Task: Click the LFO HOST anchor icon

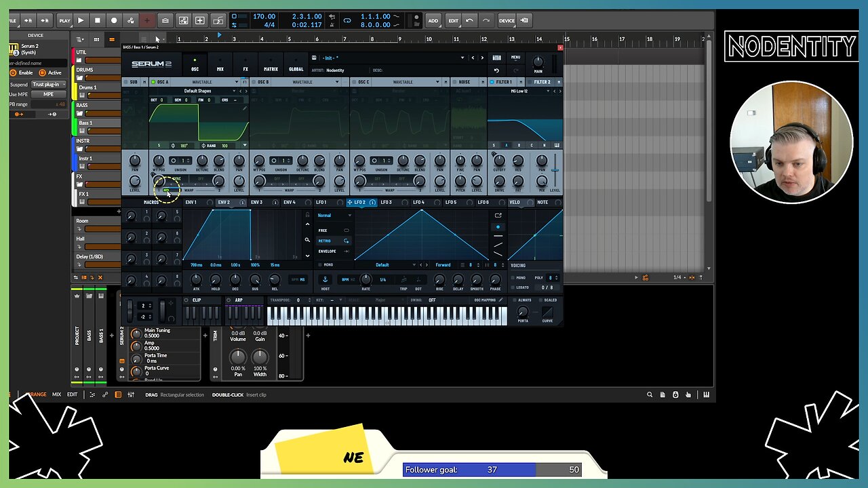Action: pyautogui.click(x=325, y=279)
